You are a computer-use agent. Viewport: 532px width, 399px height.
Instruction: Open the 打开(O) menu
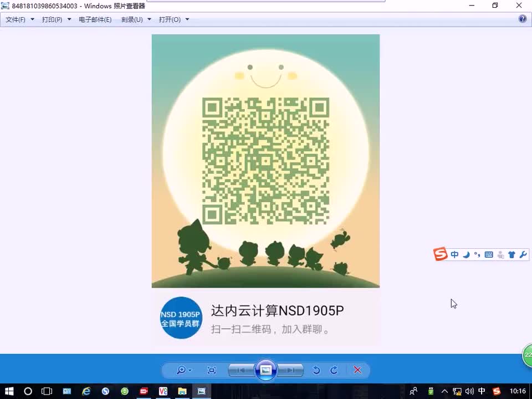[x=170, y=20]
